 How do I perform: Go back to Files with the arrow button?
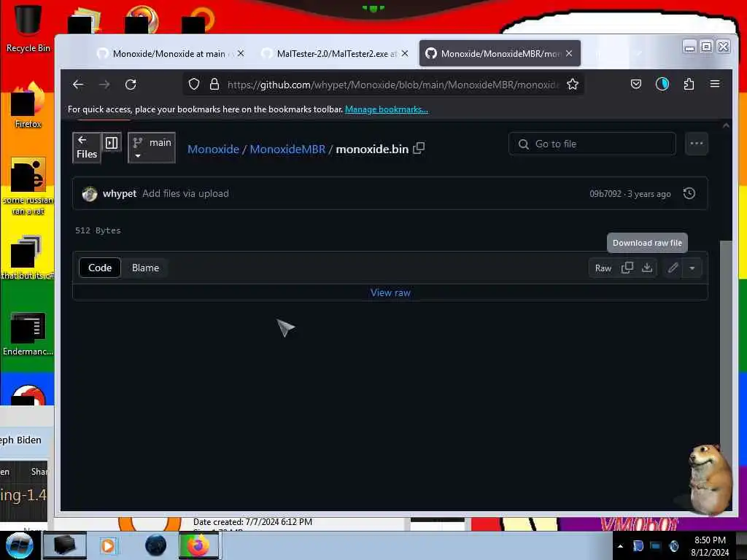87,147
